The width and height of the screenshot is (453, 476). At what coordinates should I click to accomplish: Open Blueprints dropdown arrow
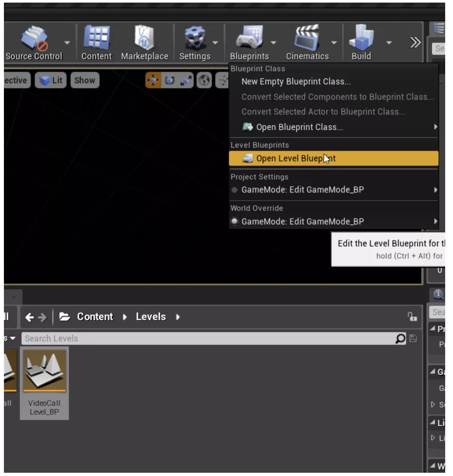click(273, 43)
